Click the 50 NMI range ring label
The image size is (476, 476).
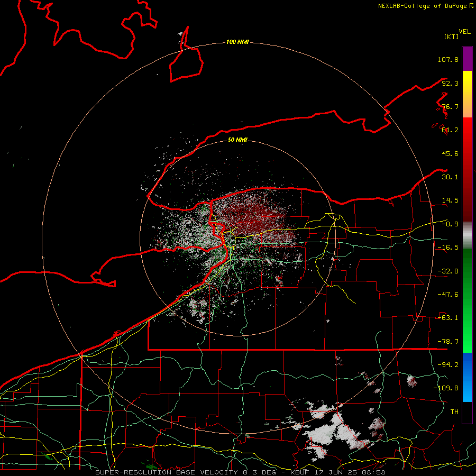click(237, 140)
